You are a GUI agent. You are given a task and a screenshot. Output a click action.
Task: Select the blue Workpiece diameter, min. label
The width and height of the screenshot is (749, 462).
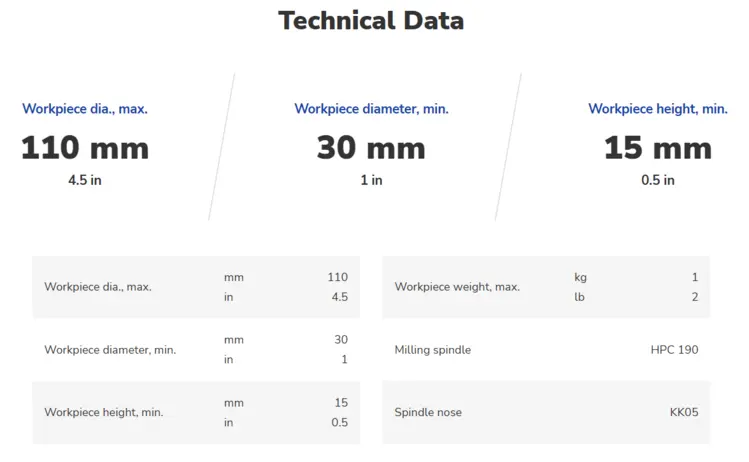point(372,109)
